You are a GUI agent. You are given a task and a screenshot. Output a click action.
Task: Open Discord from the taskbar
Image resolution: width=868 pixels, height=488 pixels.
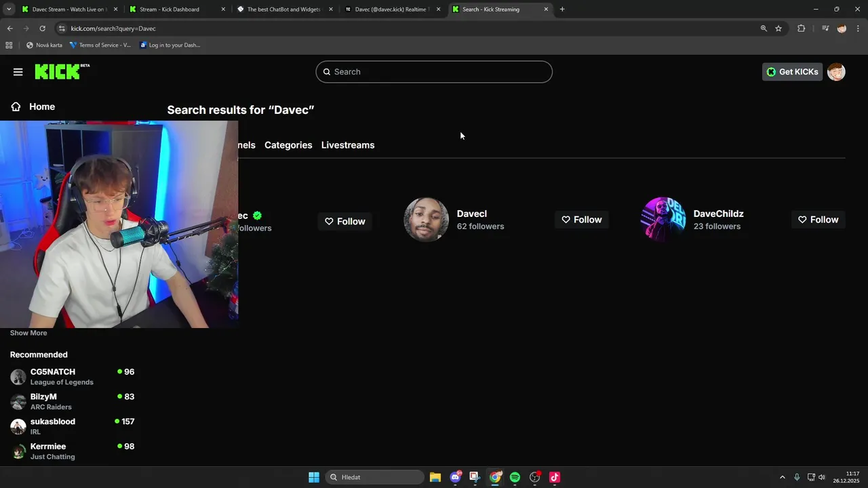click(x=456, y=477)
